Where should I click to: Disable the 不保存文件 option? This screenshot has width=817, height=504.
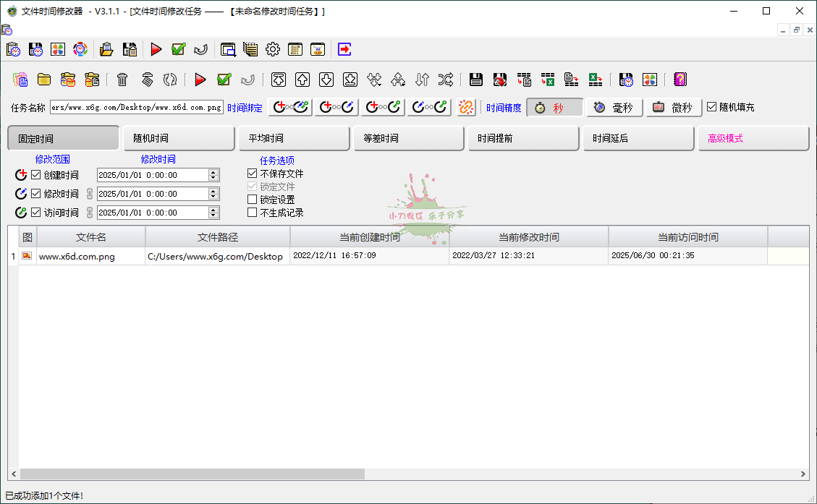[253, 174]
